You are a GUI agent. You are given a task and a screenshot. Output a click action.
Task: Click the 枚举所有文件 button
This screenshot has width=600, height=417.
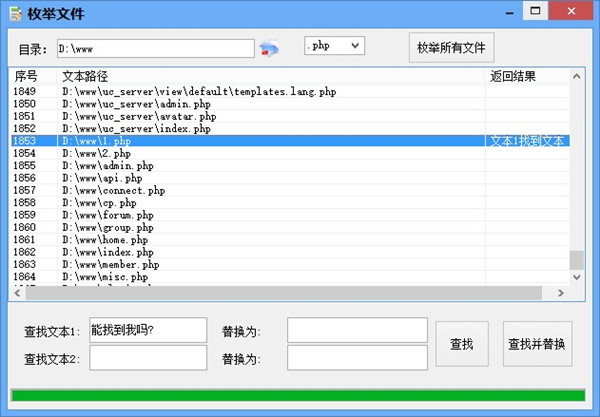click(451, 48)
